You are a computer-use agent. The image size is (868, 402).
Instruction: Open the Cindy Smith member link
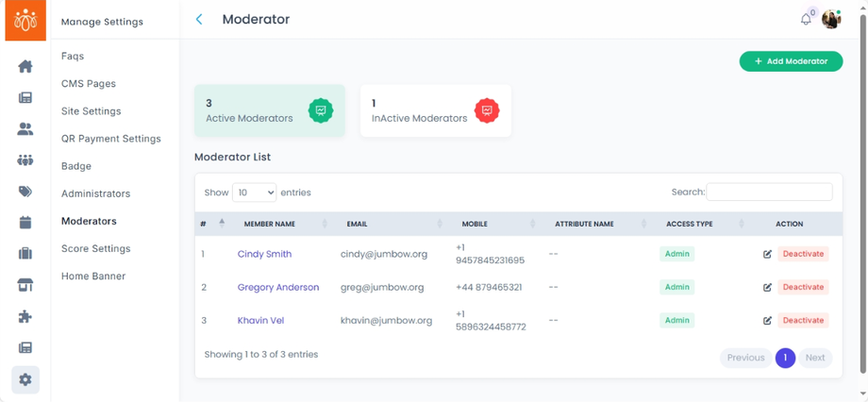point(264,254)
